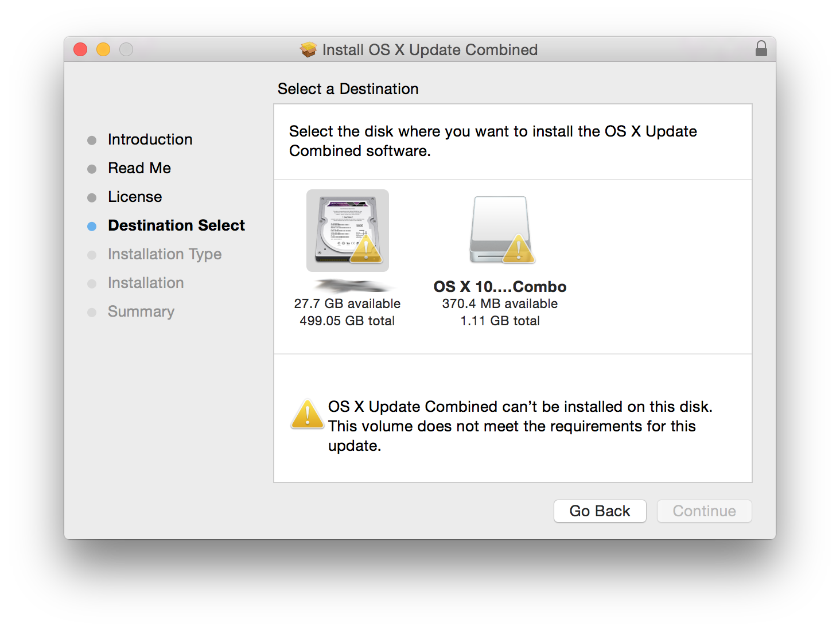Click the Destination Select step label
Screen dimensions: 840x631
[176, 225]
